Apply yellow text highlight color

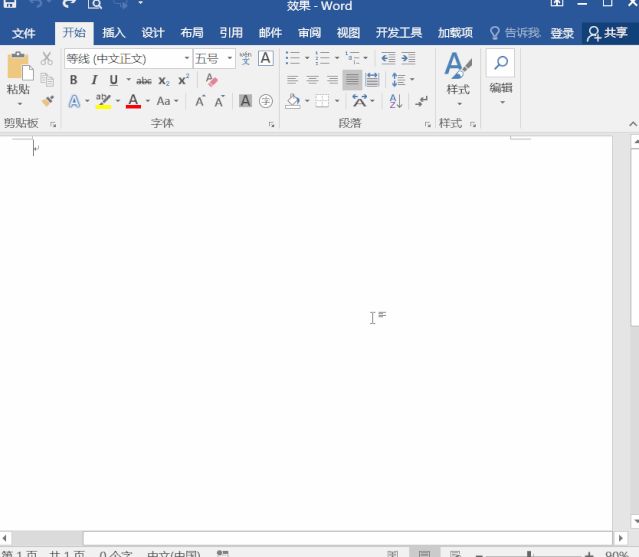point(104,101)
